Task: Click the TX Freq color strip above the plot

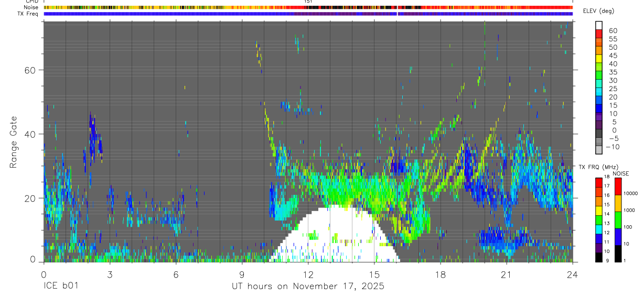Action: click(308, 14)
